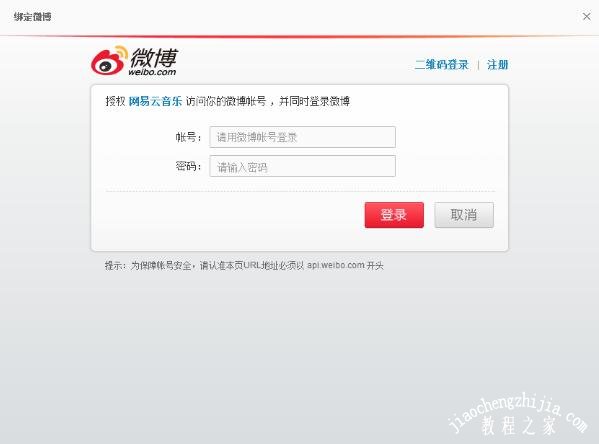
Task: Click weibo.com text beneath the logo
Action: coord(152,72)
